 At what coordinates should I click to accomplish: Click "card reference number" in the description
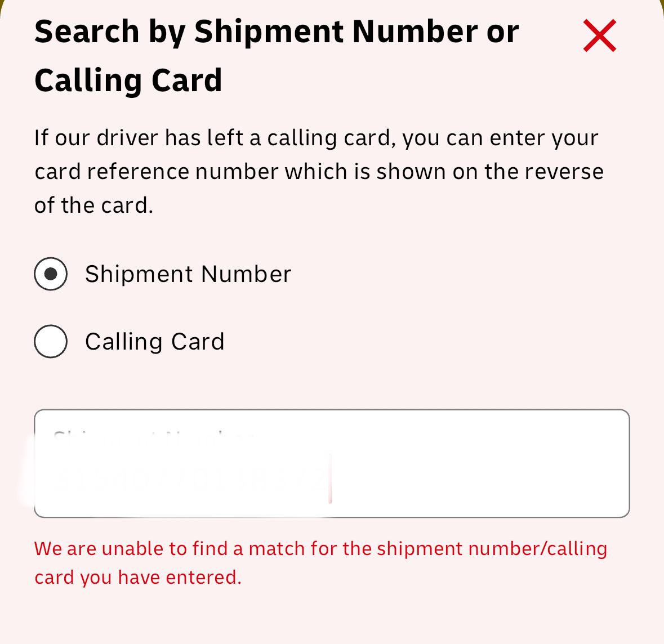click(156, 172)
